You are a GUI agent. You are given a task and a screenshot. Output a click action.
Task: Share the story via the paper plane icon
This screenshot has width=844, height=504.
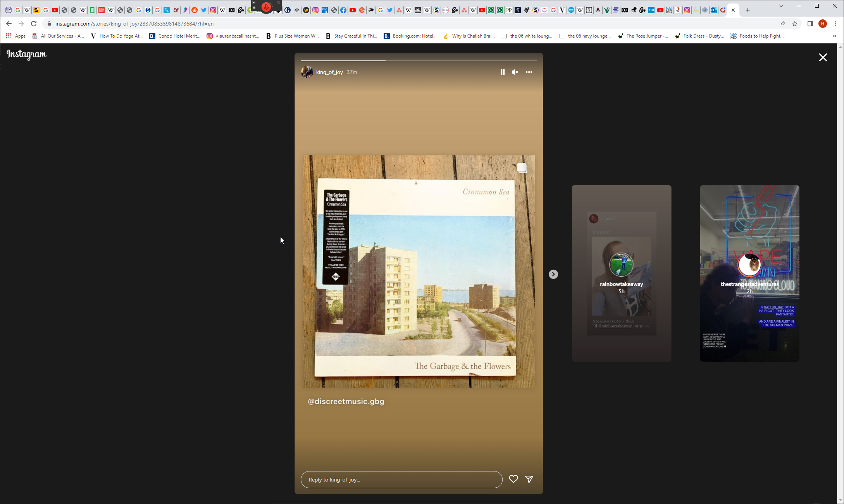coord(529,479)
